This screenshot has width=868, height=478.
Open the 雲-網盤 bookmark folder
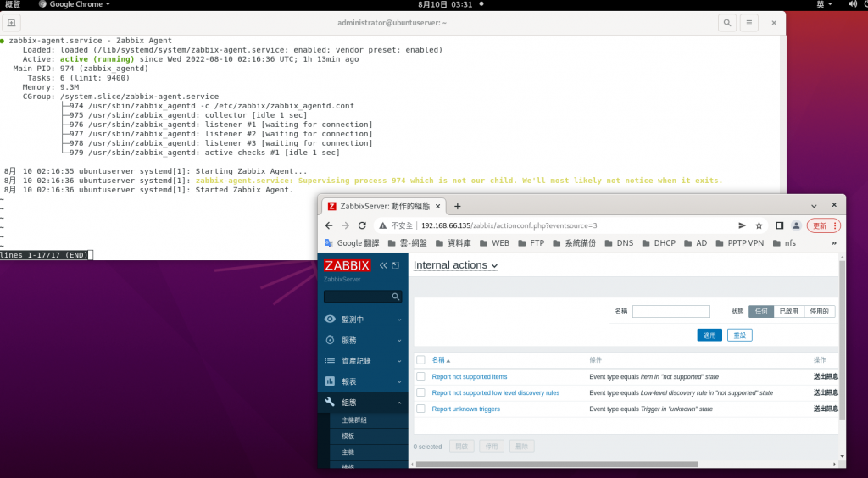coord(408,243)
